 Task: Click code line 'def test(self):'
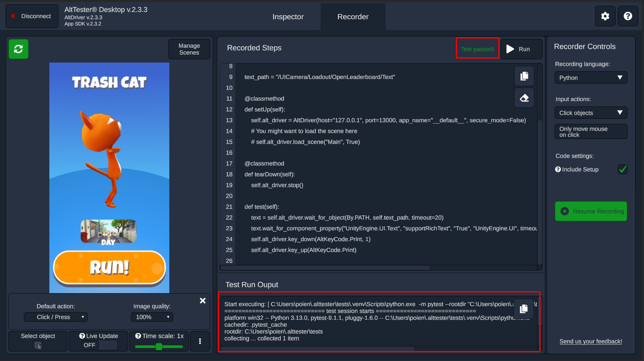[x=262, y=207]
